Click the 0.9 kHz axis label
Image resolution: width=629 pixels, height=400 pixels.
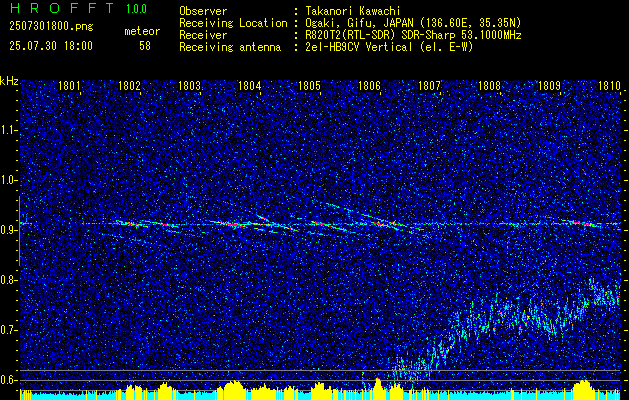point(7,230)
